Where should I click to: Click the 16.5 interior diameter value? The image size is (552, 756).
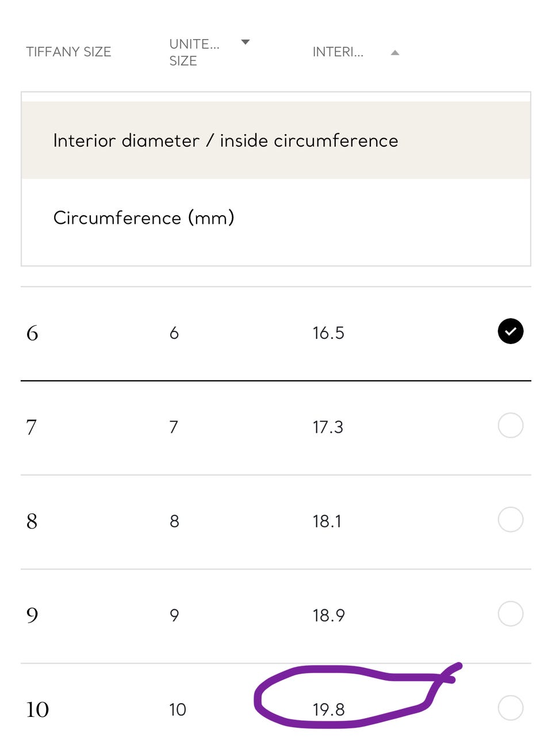[328, 333]
